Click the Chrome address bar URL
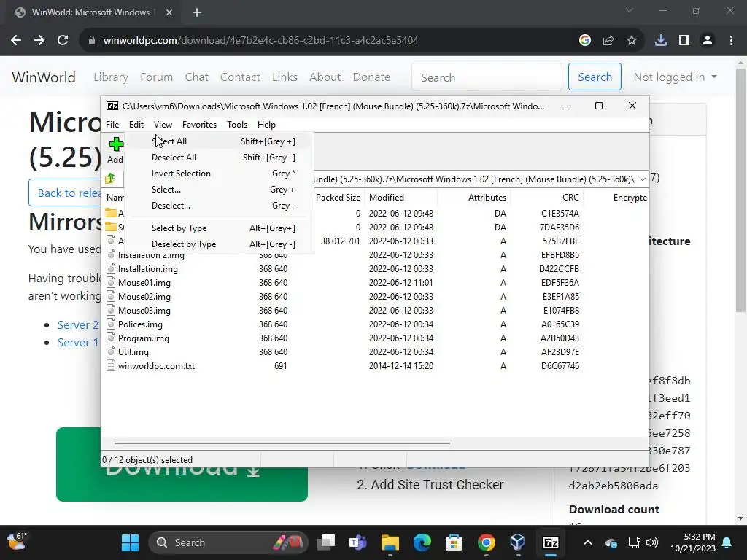 pyautogui.click(x=260, y=41)
